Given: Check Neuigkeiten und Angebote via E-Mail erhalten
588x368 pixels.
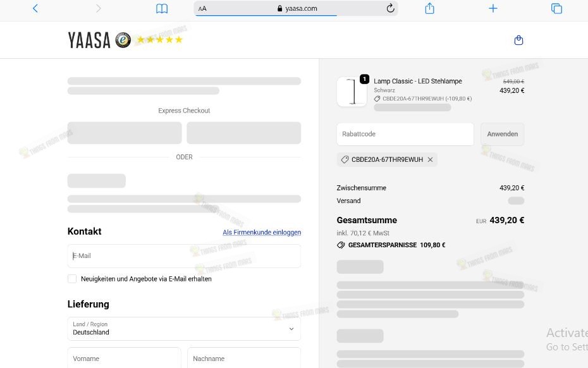Looking at the screenshot, I should point(72,279).
